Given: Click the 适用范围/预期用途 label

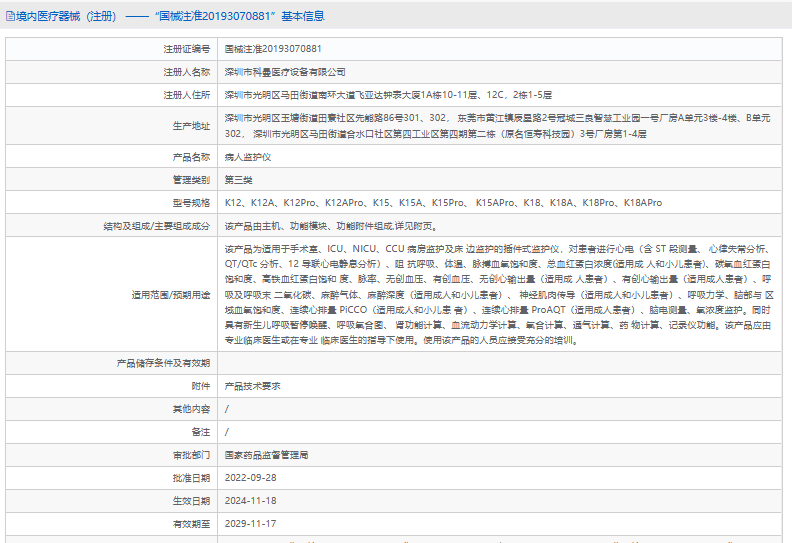Looking at the screenshot, I should 171,295.
